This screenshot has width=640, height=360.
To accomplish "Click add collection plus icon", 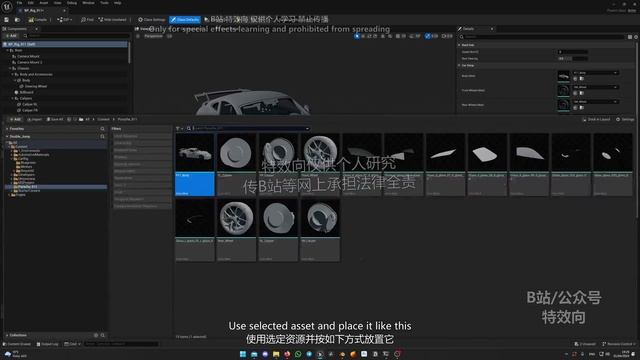I will click(x=96, y=335).
